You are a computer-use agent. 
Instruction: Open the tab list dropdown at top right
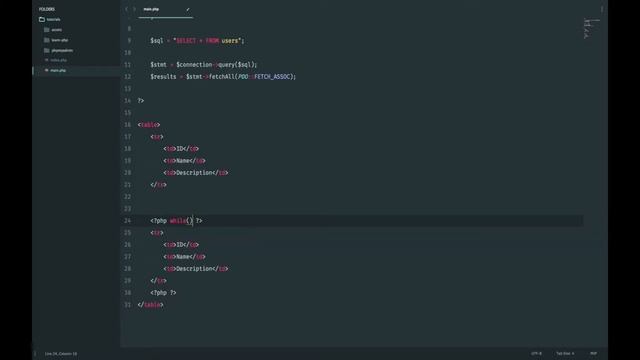pyautogui.click(x=602, y=9)
